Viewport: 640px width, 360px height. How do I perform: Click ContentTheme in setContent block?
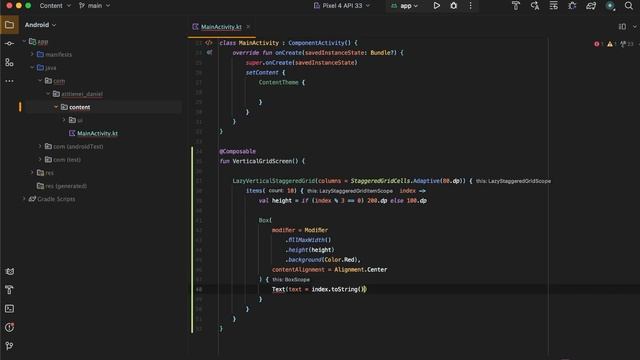[278, 82]
